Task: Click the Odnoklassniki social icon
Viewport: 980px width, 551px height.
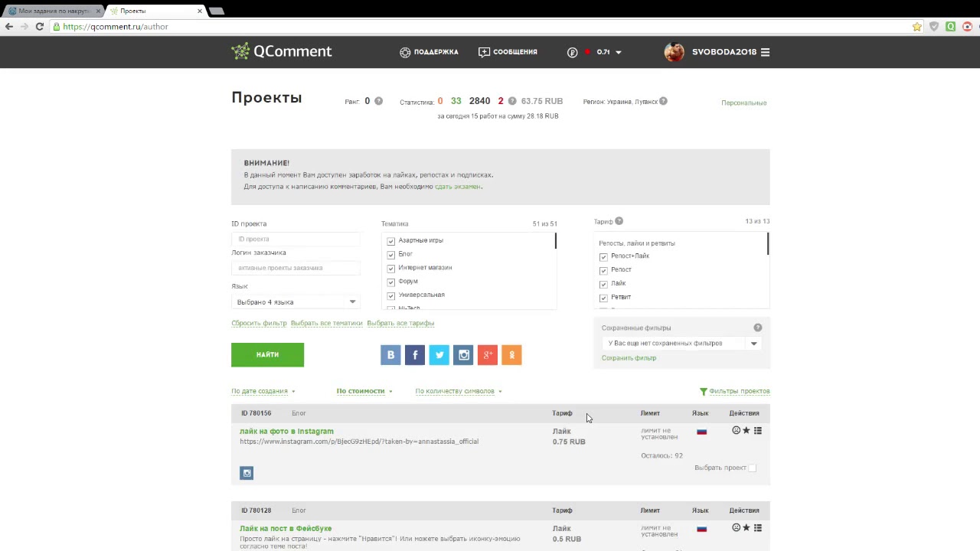Action: (x=511, y=354)
